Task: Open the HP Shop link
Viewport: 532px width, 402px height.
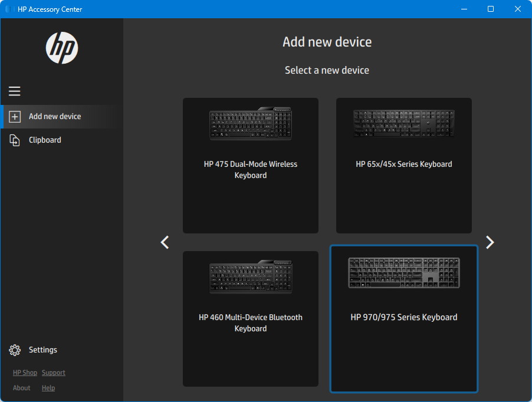Action: [x=25, y=372]
